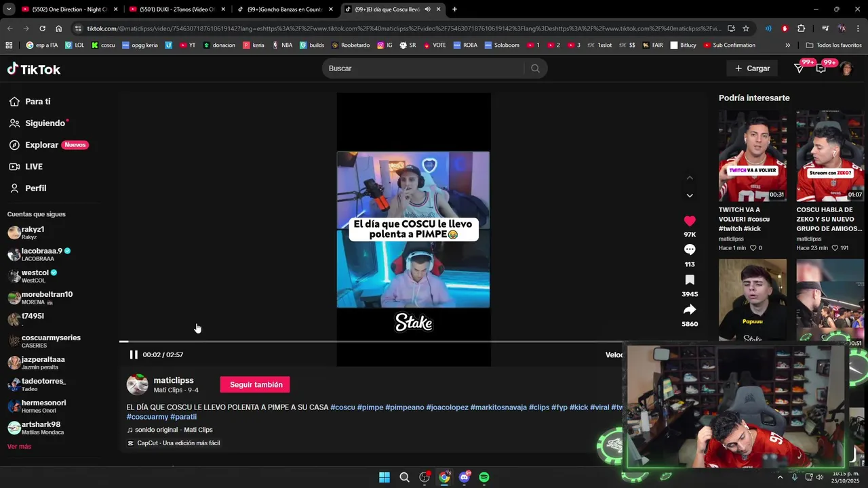
Task: Click the browser address bar URL
Action: pos(403,28)
